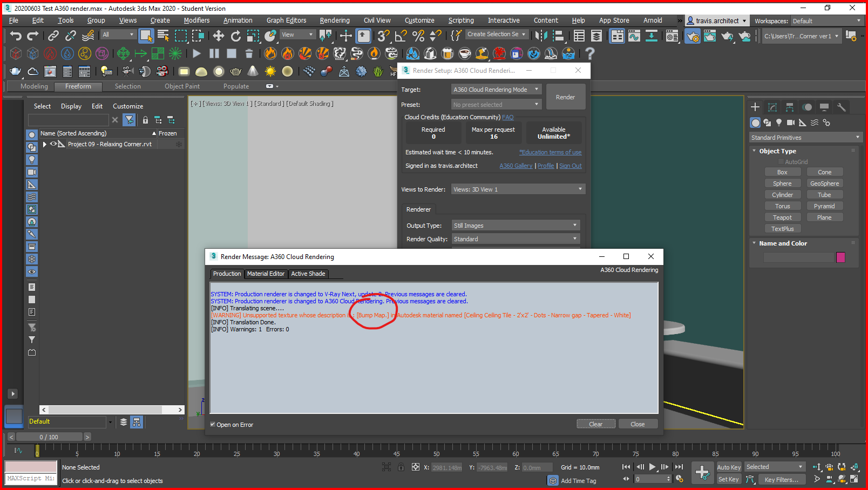Follow the Sign Out link
The image size is (868, 490).
570,166
